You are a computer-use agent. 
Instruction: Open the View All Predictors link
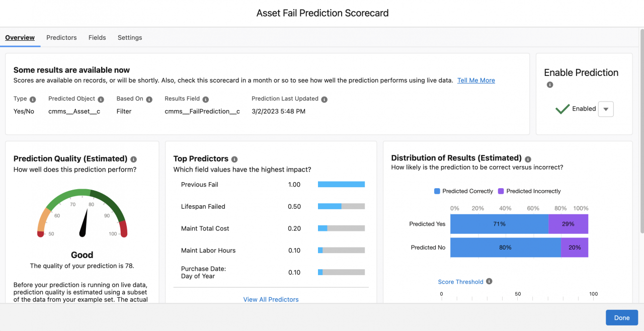click(x=271, y=299)
